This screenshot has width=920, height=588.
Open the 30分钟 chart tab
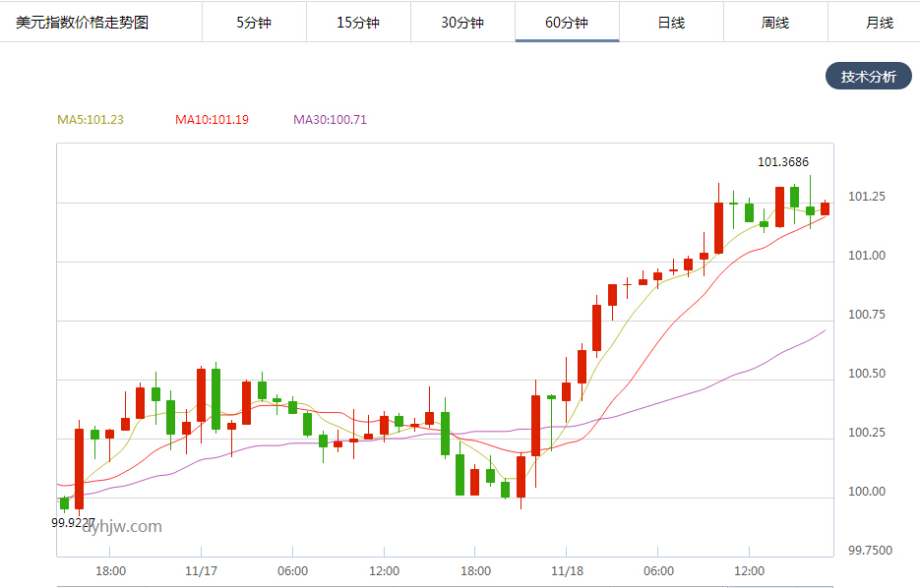point(462,23)
